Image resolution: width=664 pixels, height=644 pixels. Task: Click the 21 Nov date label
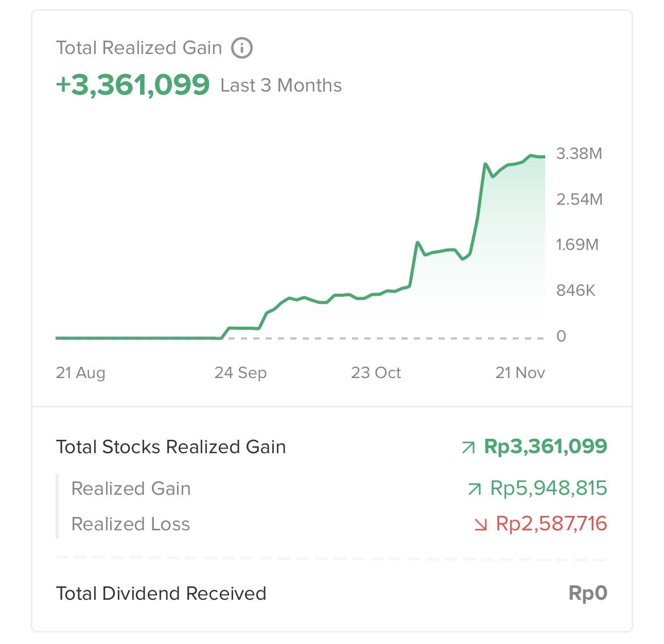(520, 372)
